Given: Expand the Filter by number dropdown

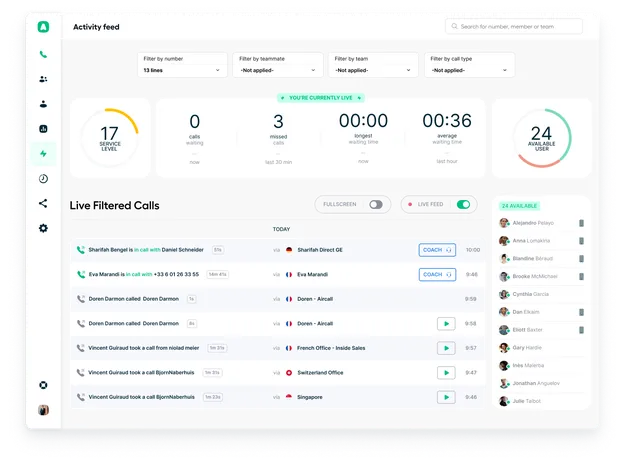Looking at the screenshot, I should [183, 65].
